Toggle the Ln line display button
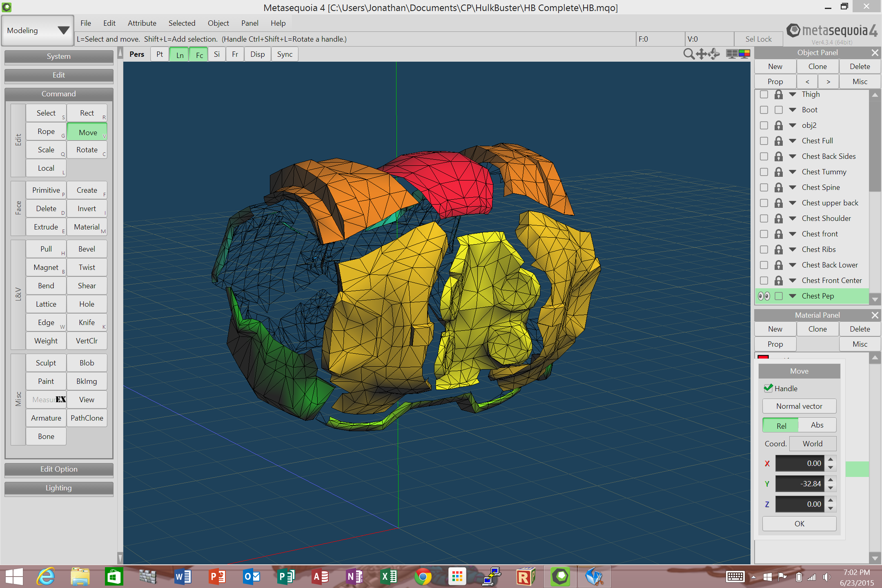 point(180,55)
